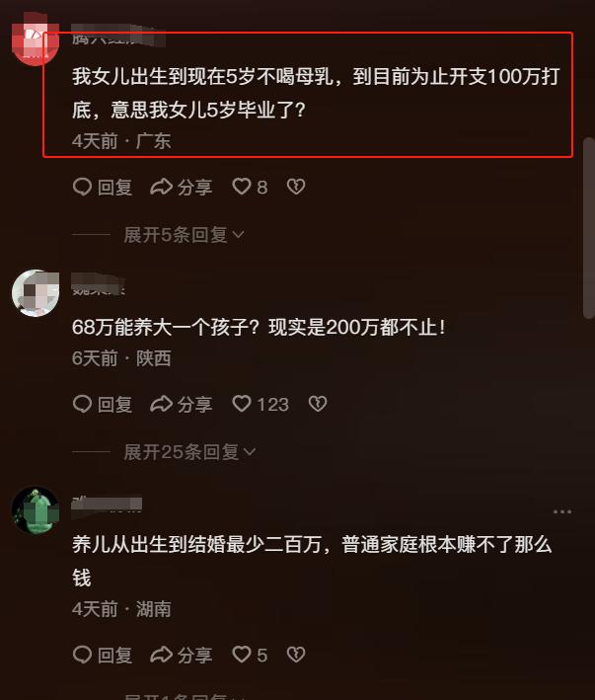Tap broken heart on the Shaanxi comment
The height and width of the screenshot is (700, 595).
tap(318, 405)
